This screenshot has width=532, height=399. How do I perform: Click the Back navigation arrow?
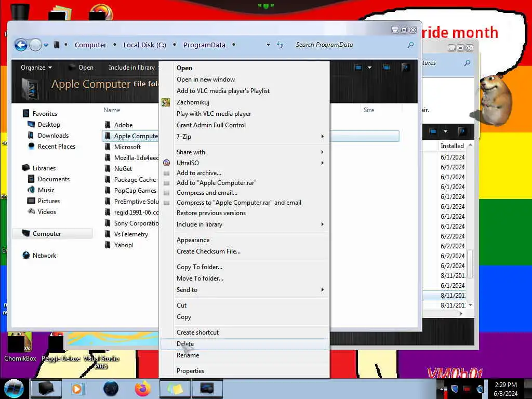tap(21, 45)
